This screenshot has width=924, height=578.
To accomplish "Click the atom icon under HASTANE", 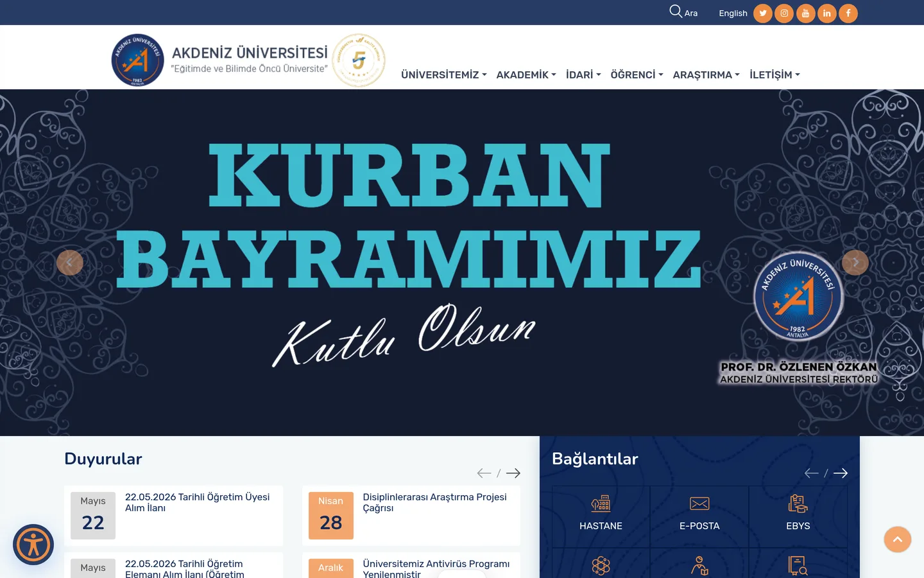I will 601,566.
